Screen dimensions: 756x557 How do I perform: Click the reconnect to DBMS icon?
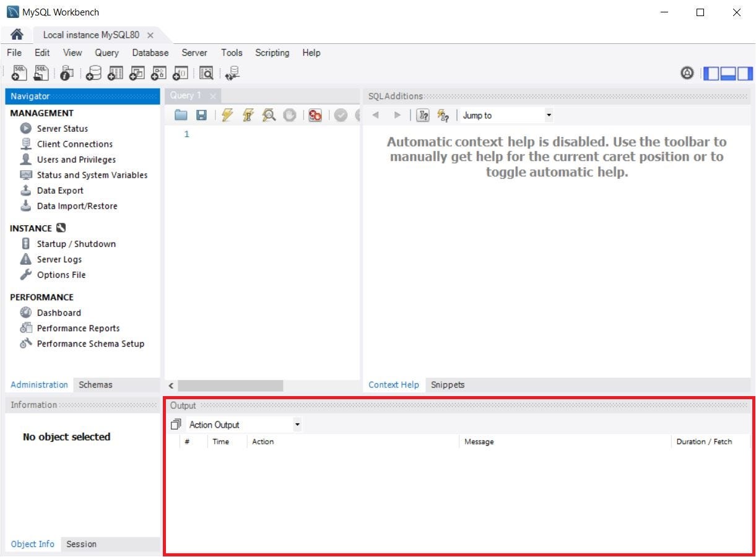click(232, 73)
